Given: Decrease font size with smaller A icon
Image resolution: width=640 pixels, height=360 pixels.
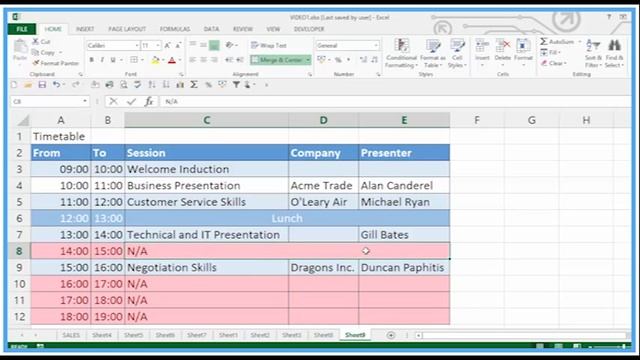Looking at the screenshot, I should tap(178, 45).
